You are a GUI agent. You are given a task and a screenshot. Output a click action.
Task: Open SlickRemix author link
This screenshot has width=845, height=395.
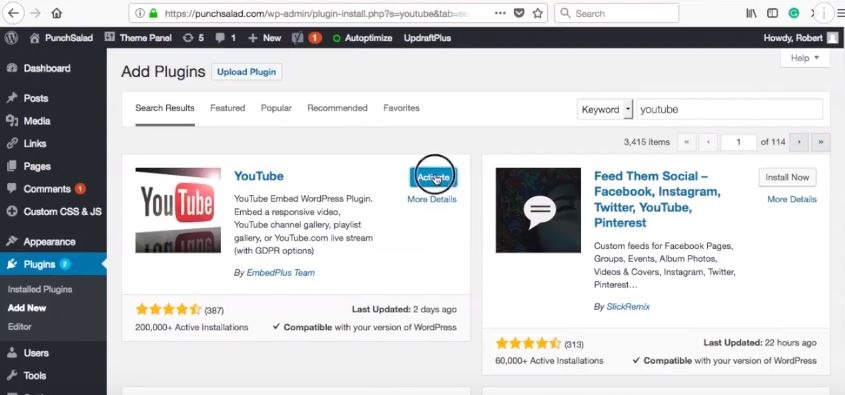628,307
